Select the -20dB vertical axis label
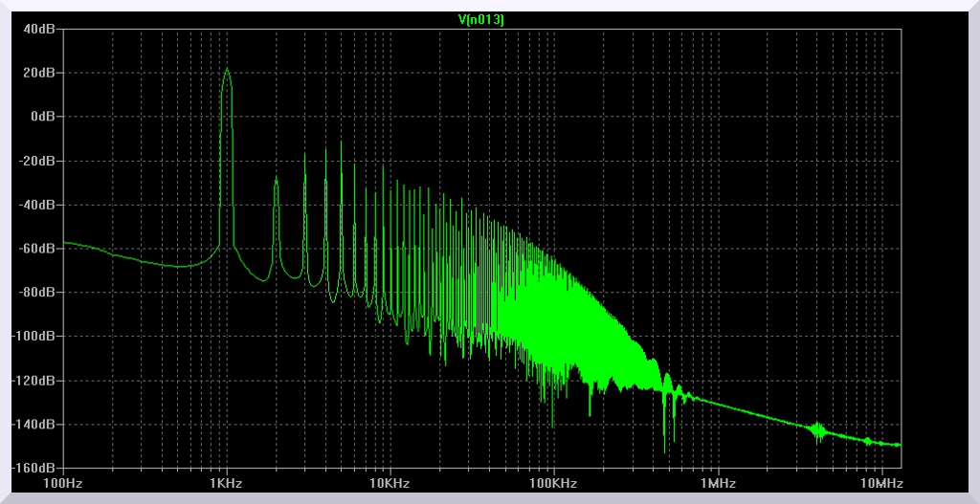This screenshot has width=980, height=504. pos(39,161)
